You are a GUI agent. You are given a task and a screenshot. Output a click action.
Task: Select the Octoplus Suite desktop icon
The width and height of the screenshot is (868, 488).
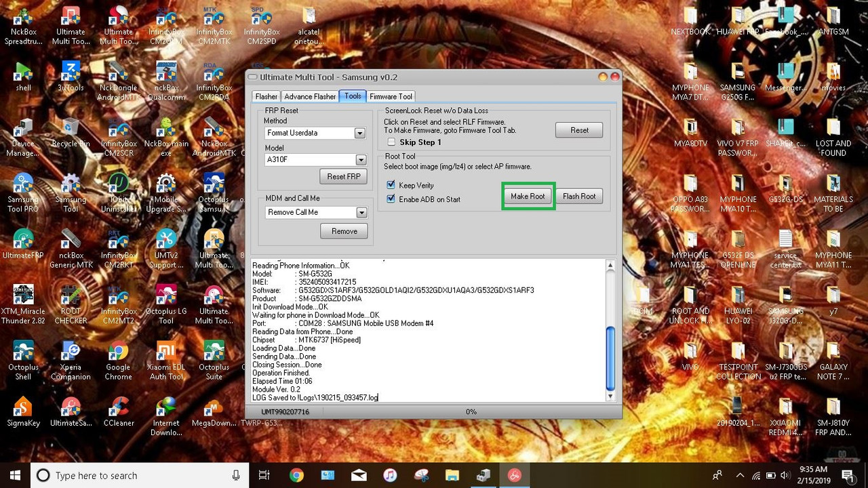point(214,361)
